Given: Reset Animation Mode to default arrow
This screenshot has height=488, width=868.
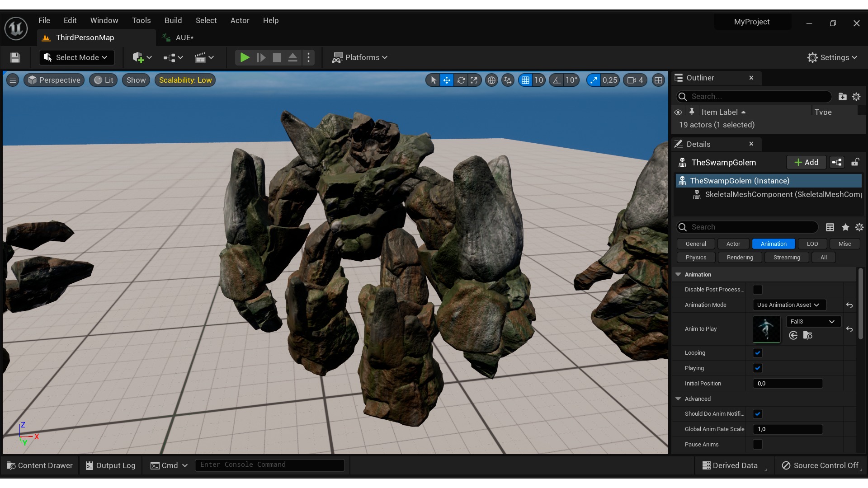Looking at the screenshot, I should 849,305.
